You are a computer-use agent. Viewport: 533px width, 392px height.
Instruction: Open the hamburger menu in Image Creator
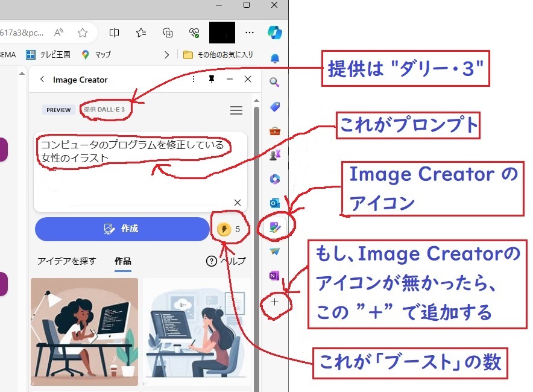tap(236, 110)
